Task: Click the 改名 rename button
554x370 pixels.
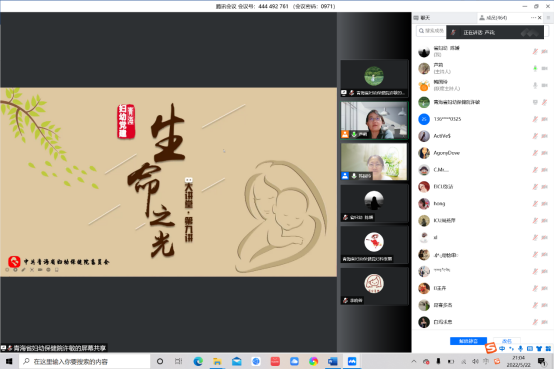Action: click(507, 341)
